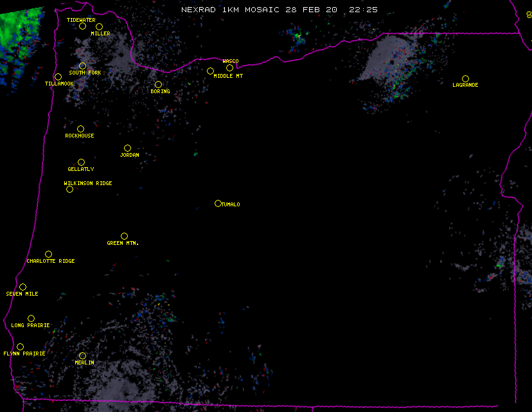Select the Wilkinson Ridge station marker
532x412 pixels.
(69, 189)
